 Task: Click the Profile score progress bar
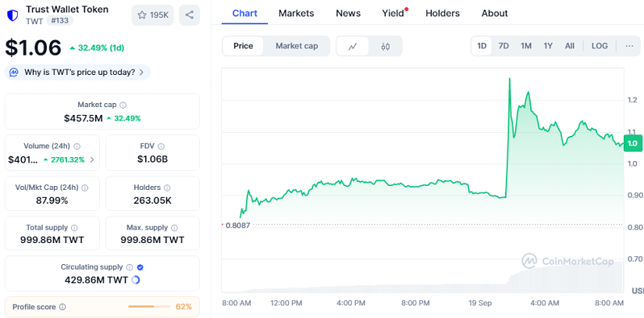click(148, 306)
